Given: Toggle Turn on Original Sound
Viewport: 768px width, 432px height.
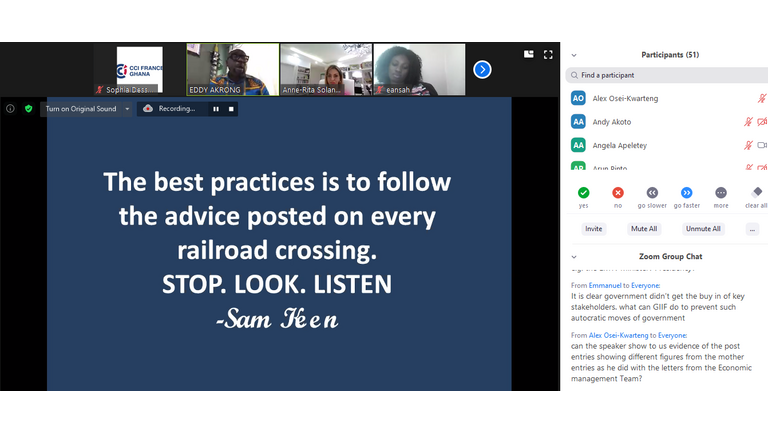Looking at the screenshot, I should [80, 109].
